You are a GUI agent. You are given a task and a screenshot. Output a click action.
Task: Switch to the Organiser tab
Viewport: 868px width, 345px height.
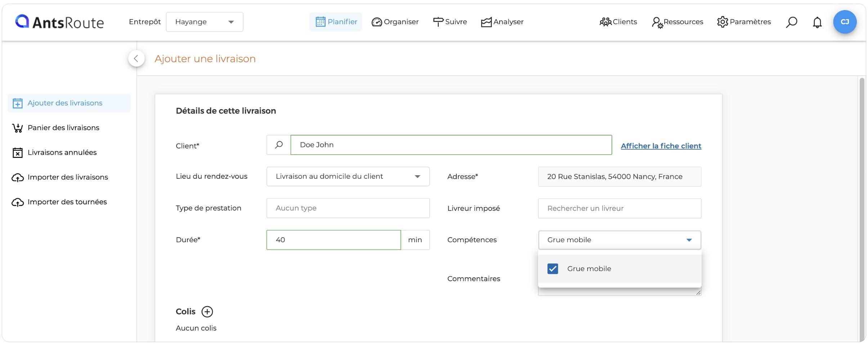pos(395,22)
